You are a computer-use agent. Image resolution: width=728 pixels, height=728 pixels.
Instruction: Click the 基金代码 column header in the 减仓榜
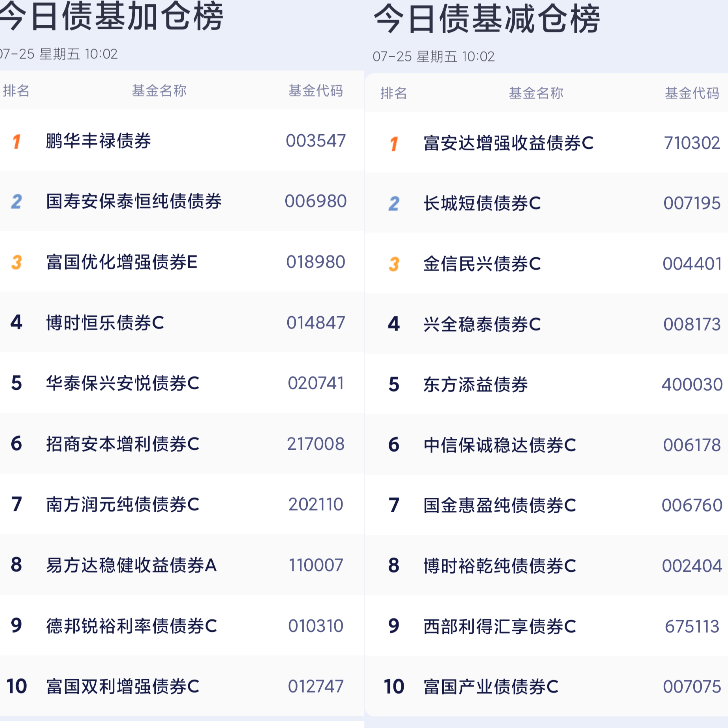pyautogui.click(x=692, y=93)
